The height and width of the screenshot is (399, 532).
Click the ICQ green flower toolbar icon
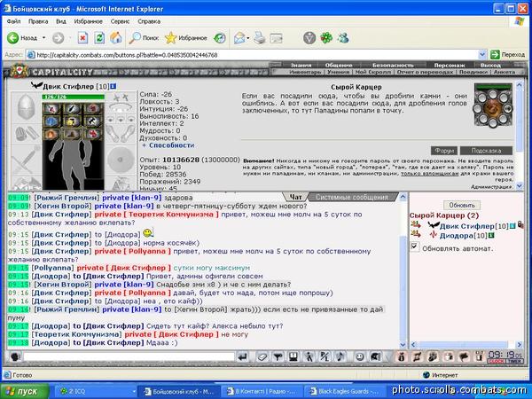[326, 38]
